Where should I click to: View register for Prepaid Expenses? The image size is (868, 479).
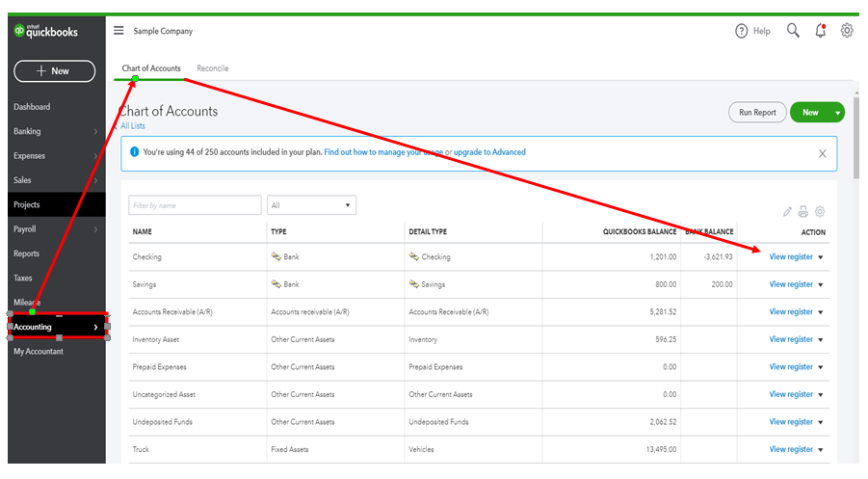tap(791, 366)
